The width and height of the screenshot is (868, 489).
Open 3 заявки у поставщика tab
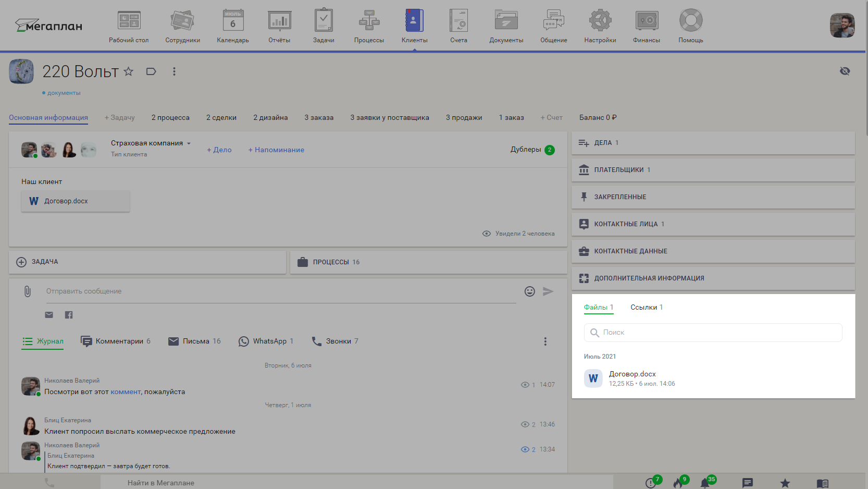(x=390, y=118)
